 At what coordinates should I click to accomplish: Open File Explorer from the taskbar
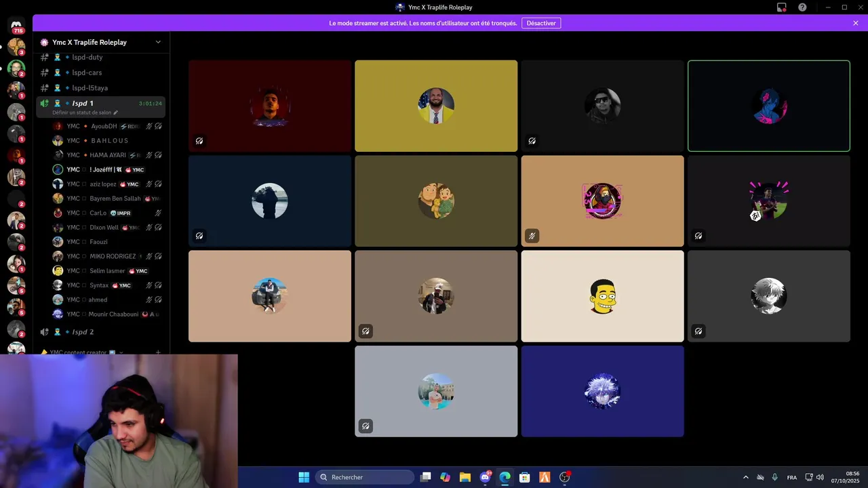tap(465, 477)
